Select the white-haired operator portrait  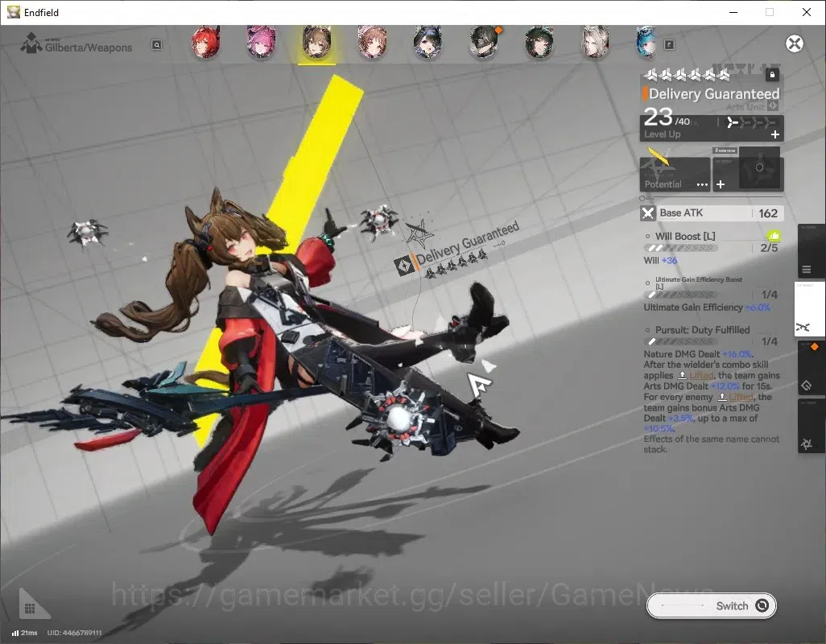[595, 42]
